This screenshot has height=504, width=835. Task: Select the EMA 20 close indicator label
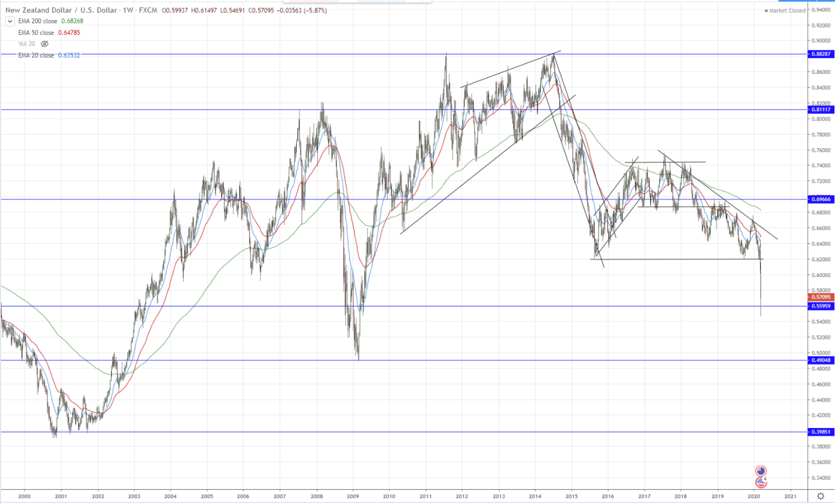tap(36, 55)
